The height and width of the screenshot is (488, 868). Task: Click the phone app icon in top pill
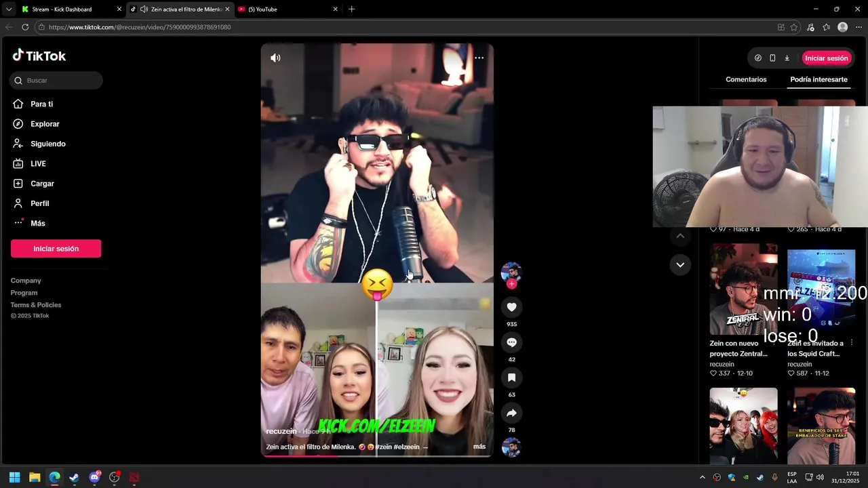772,58
